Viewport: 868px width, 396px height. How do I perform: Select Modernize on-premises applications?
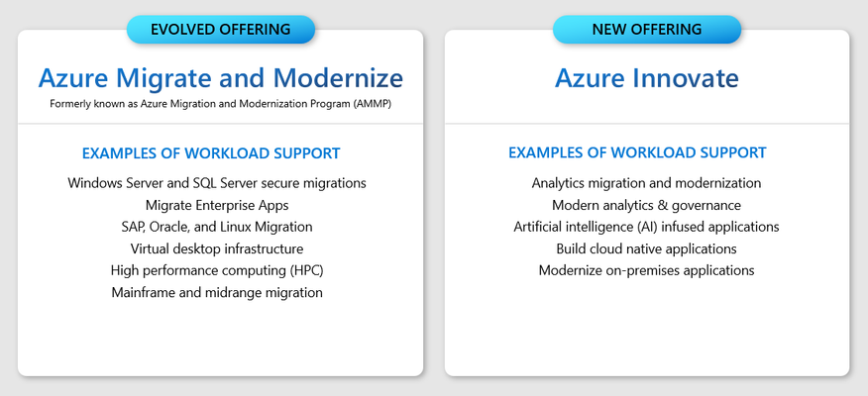click(647, 270)
